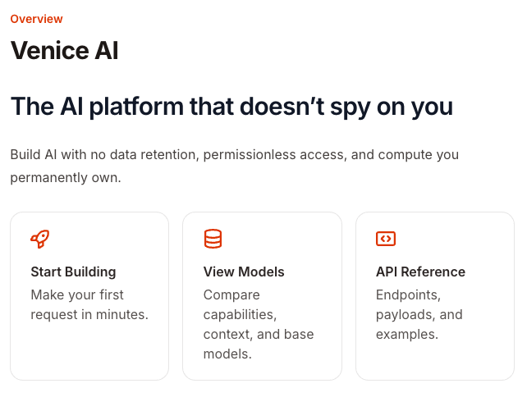Open the View Models card title
The height and width of the screenshot is (420, 527).
243,272
